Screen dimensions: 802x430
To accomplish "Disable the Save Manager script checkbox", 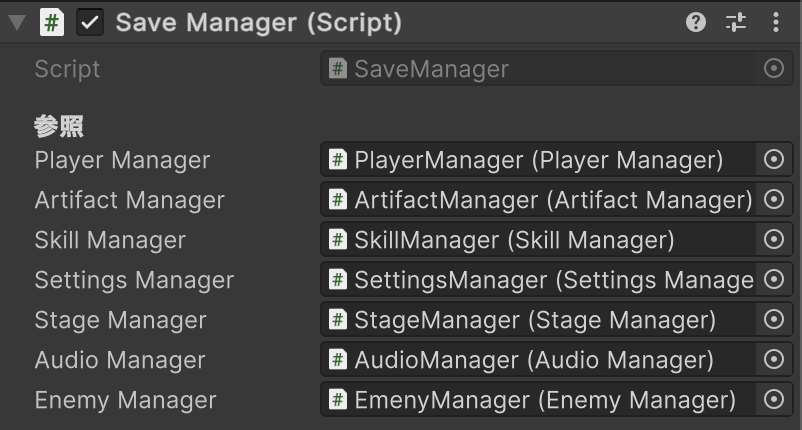I will pos(90,22).
